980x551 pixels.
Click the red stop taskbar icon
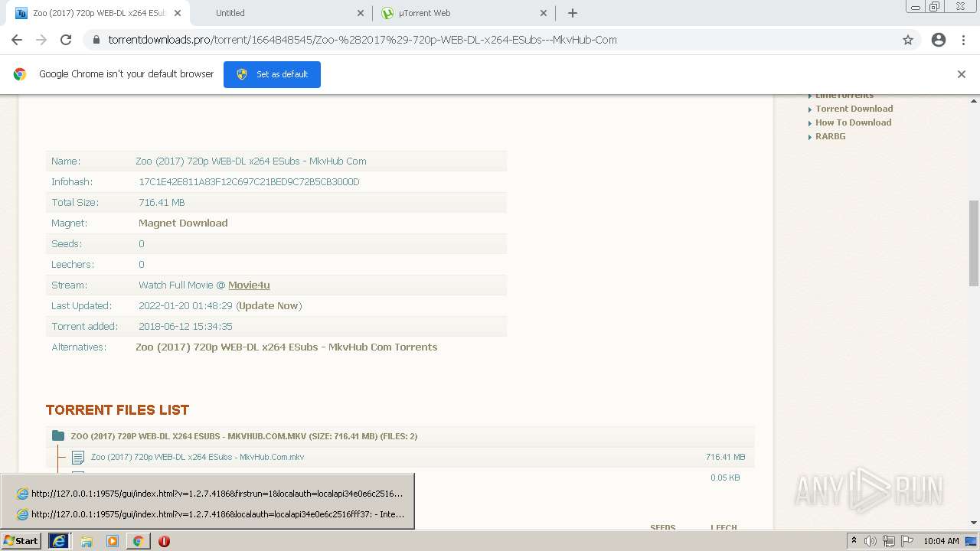pyautogui.click(x=164, y=541)
